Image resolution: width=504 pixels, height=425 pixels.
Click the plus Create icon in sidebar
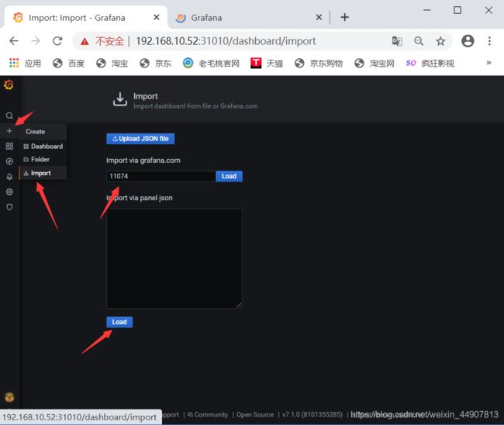pyautogui.click(x=9, y=131)
